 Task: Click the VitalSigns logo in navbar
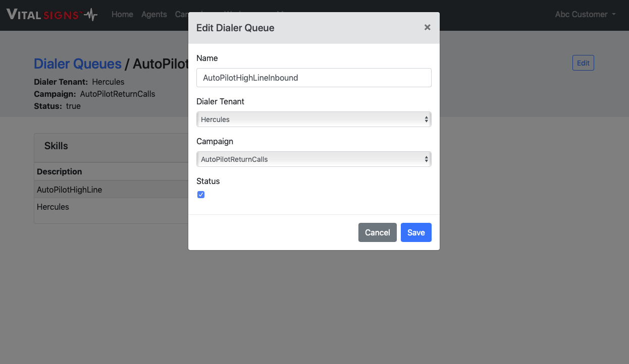[x=51, y=15]
